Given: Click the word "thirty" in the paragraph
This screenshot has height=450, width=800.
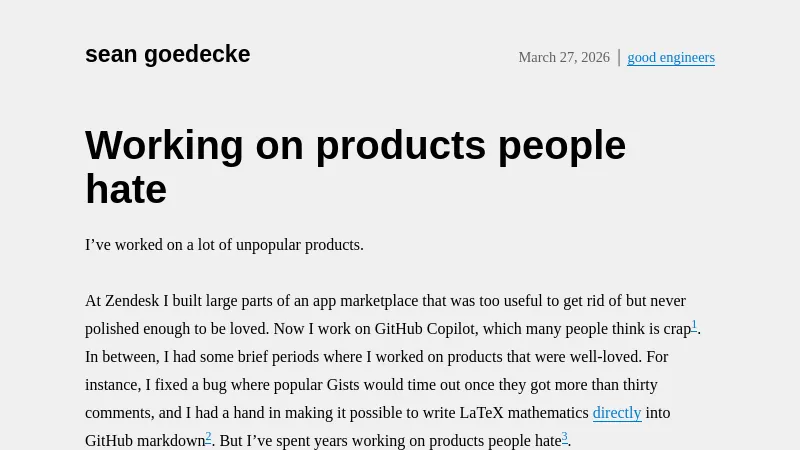Looking at the screenshot, I should pyautogui.click(x=635, y=385).
